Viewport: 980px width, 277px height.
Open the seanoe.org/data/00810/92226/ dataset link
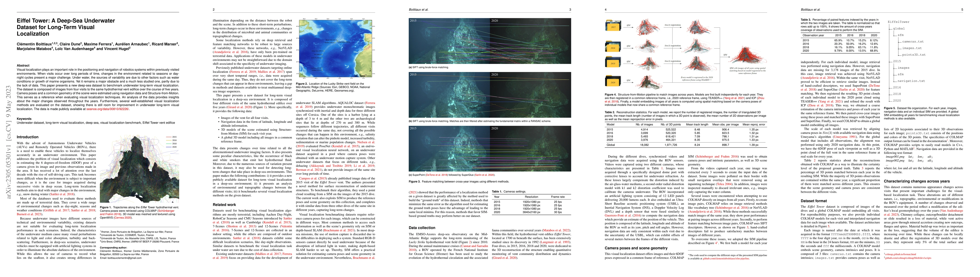[108, 109]
